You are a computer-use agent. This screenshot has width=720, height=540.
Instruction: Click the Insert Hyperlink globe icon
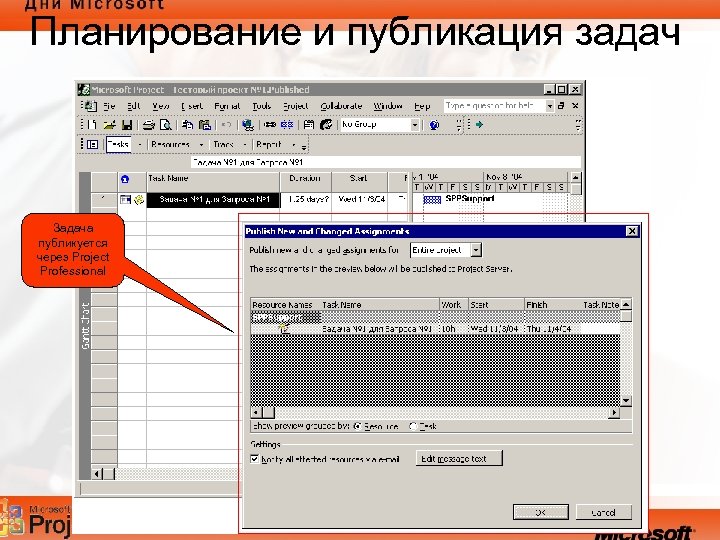[248, 124]
